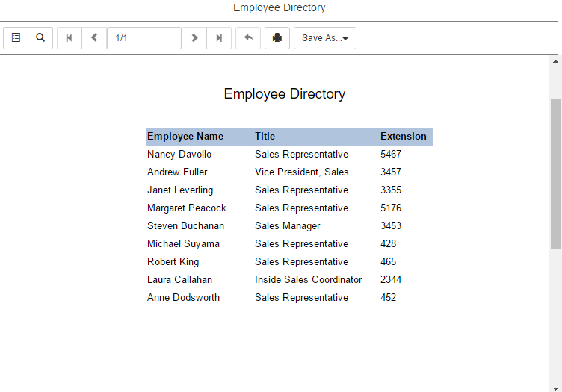Click the small Employee Directory page title
Viewport: 562px width, 392px height.
(280, 7)
